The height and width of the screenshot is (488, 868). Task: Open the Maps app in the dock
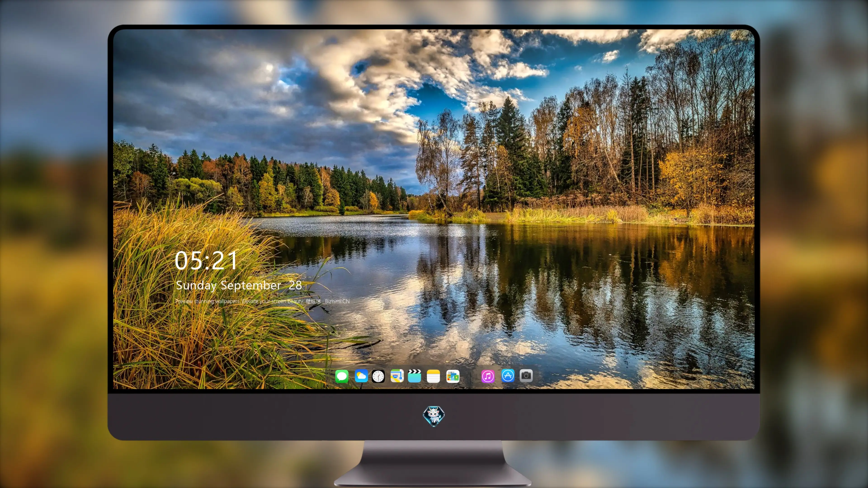point(397,376)
